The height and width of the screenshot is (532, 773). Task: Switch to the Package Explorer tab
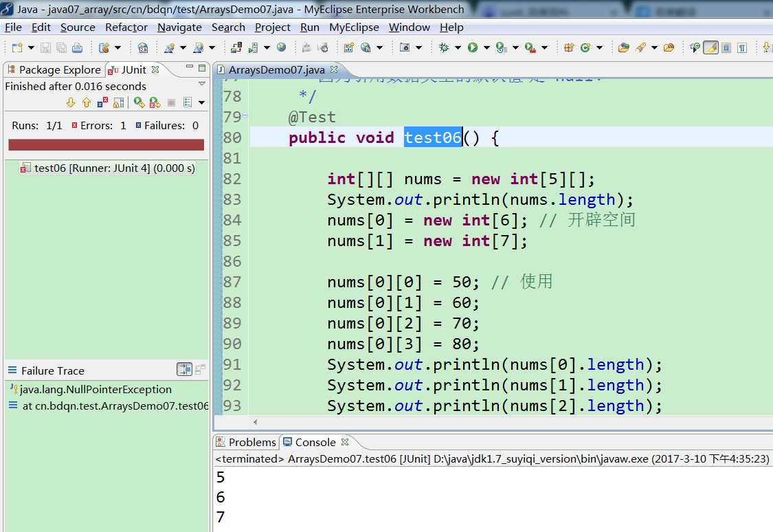[x=54, y=69]
